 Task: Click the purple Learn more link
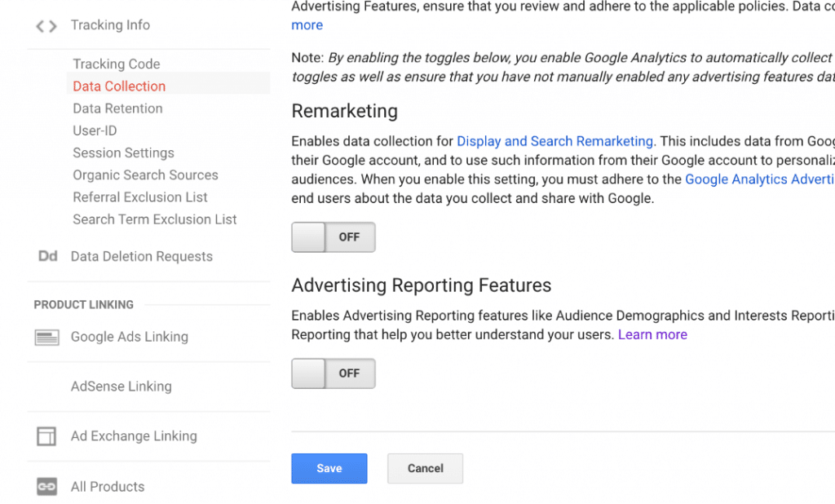coord(652,334)
